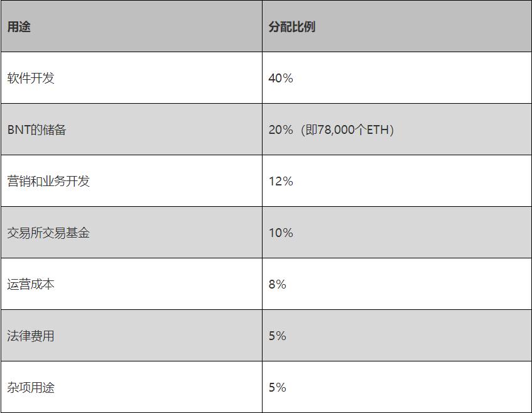Click the column divider between header cells

pos(262,27)
